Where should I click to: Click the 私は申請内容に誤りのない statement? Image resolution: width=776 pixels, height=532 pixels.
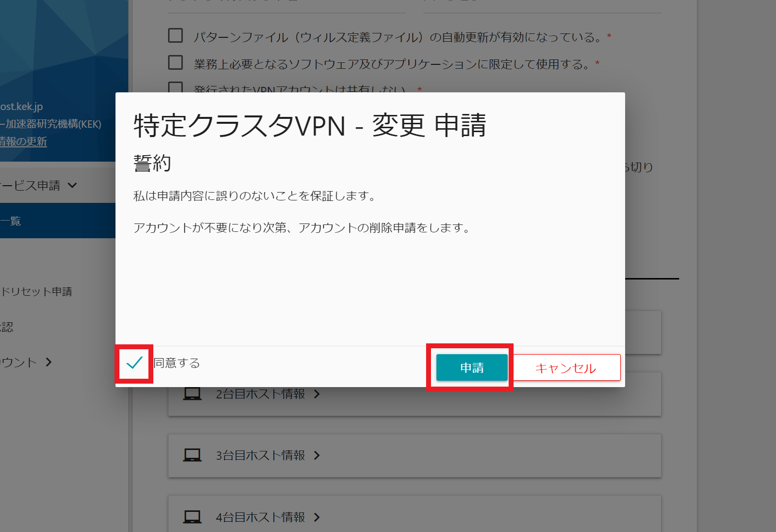click(256, 196)
